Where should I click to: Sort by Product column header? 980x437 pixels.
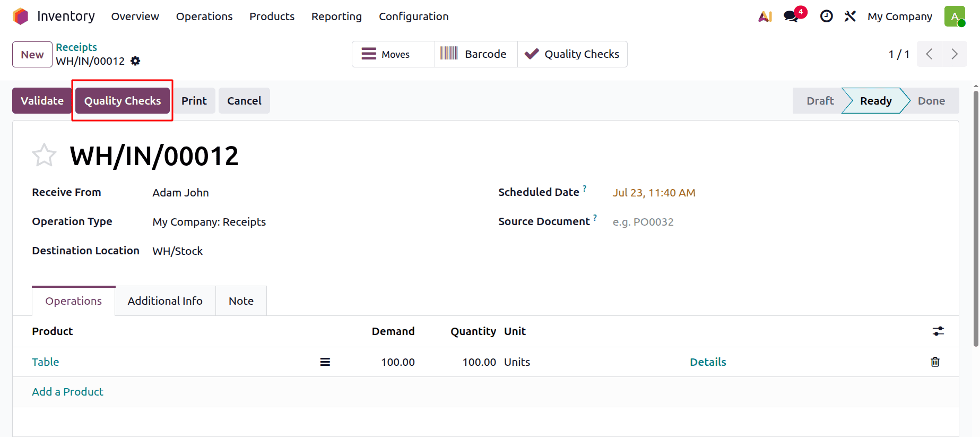point(53,331)
